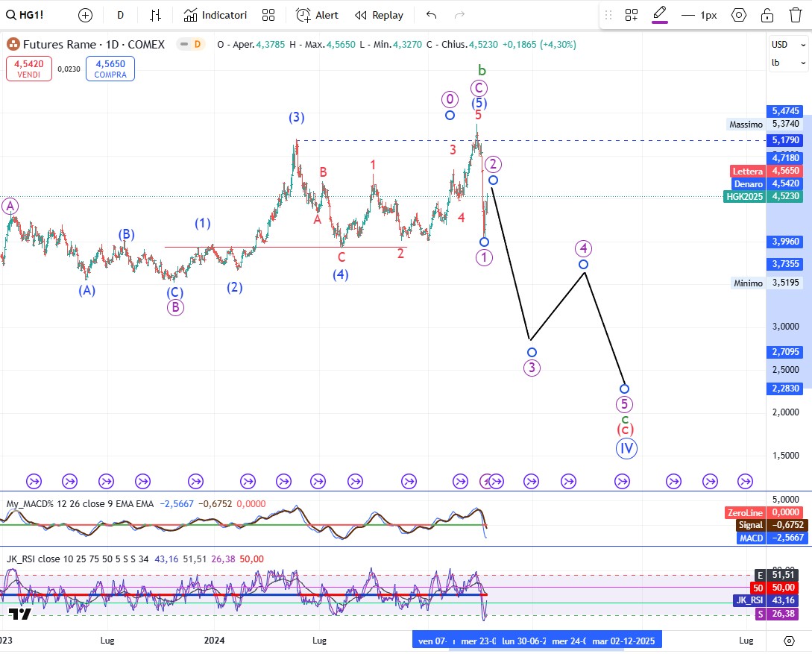
Task: Redo the chart action
Action: 459,15
